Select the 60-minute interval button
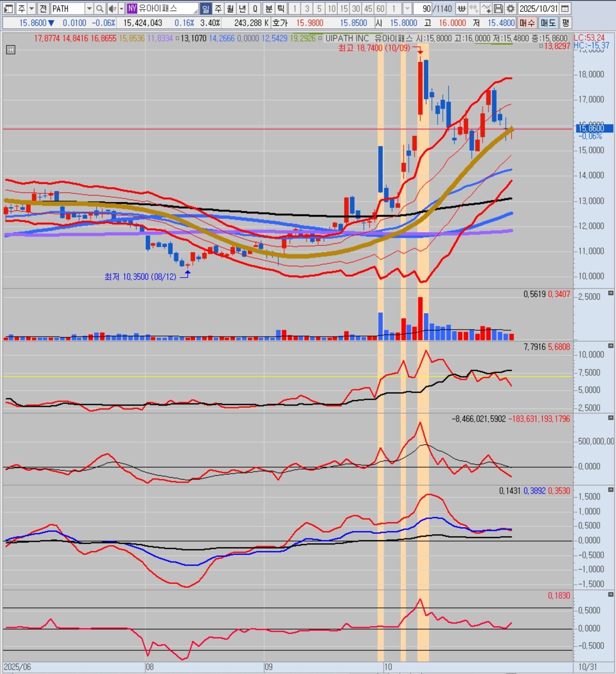 pos(380,9)
